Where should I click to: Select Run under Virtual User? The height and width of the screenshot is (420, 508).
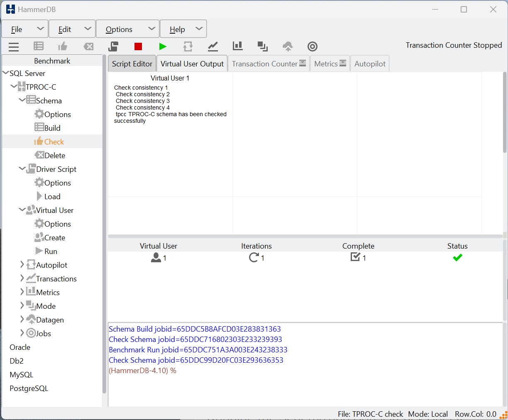pos(51,251)
